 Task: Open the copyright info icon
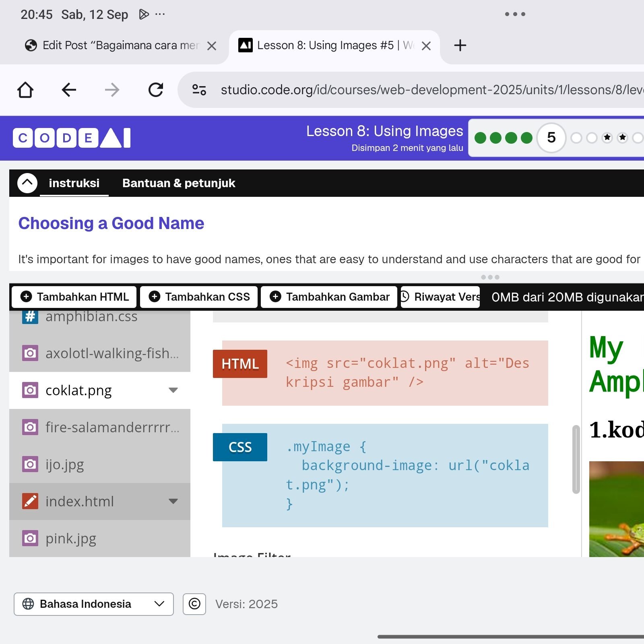pyautogui.click(x=194, y=604)
